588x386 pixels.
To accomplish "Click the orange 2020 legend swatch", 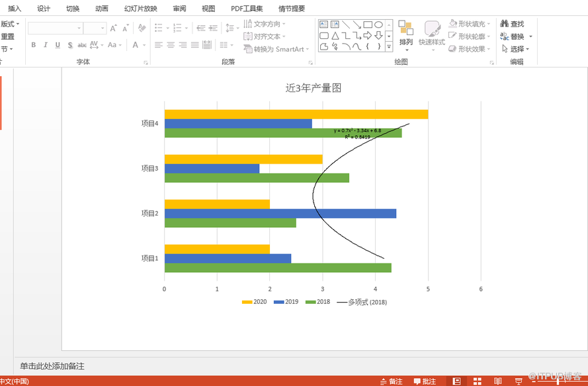I will click(x=247, y=302).
